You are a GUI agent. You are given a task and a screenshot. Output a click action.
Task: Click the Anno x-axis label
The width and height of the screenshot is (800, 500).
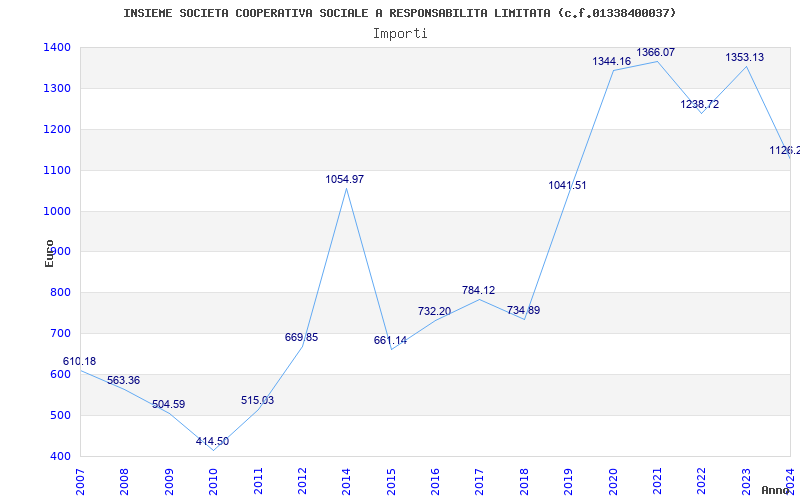pyautogui.click(x=776, y=490)
